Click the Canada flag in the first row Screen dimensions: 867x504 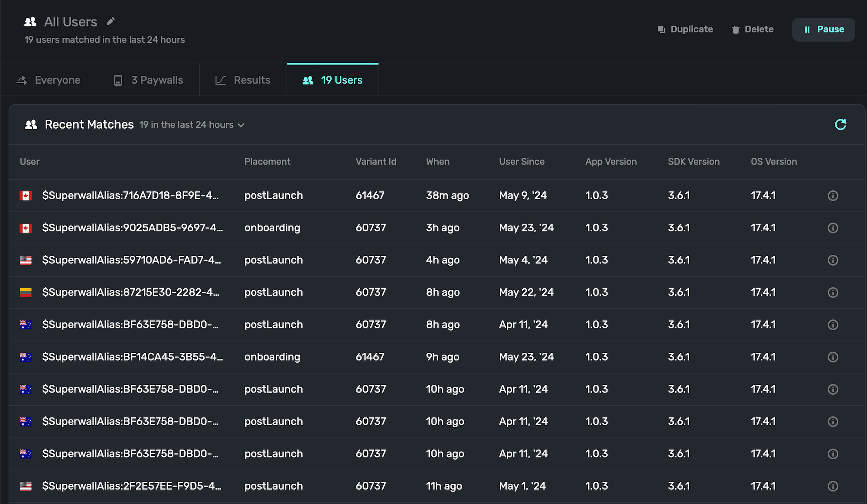pos(26,196)
